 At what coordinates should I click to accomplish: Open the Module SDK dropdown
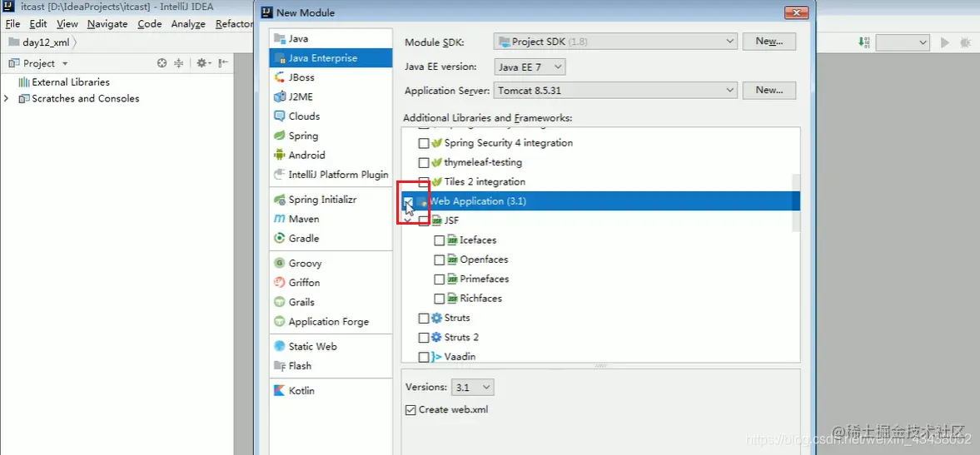[x=615, y=42]
